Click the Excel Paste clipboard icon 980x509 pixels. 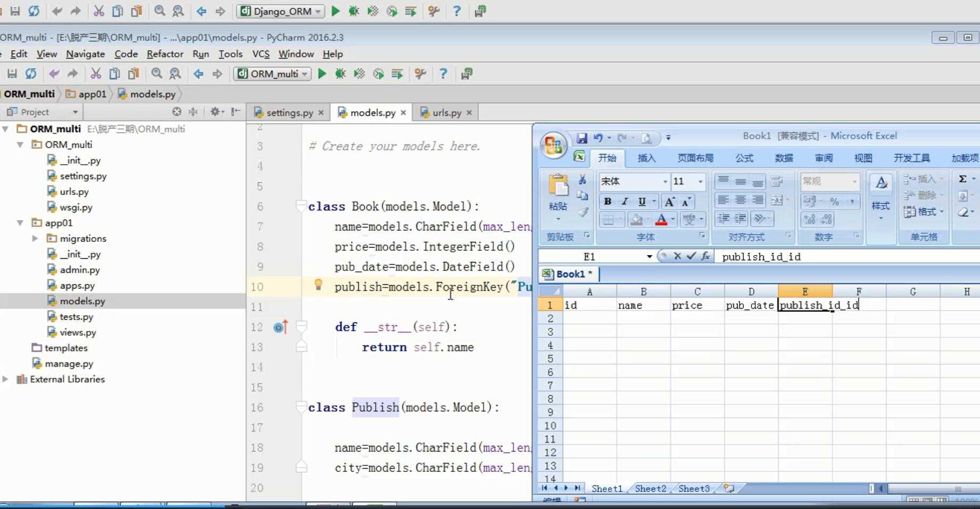point(558,186)
